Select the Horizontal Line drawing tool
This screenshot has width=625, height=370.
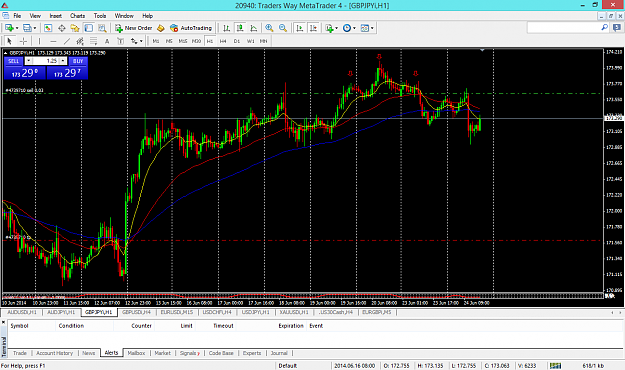[53, 41]
